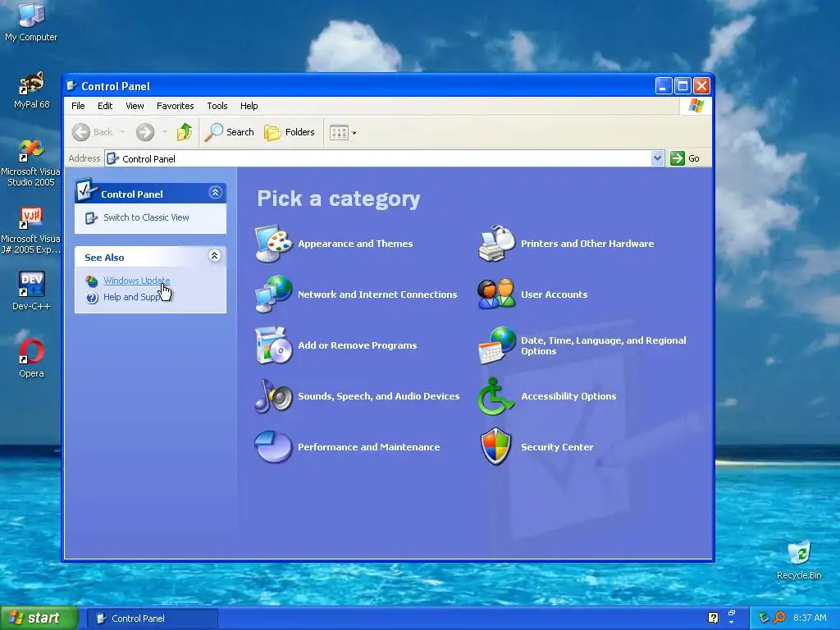Select Microsoft Visual Studio 2005 shortcut

coord(30,163)
